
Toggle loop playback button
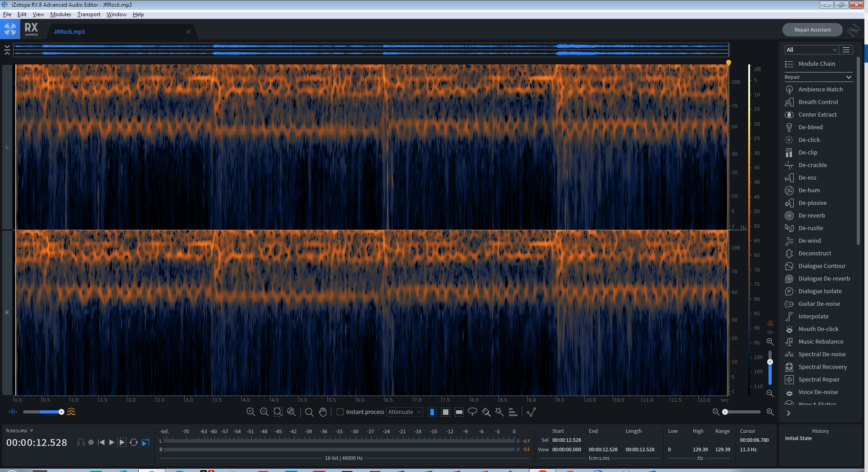pyautogui.click(x=134, y=442)
